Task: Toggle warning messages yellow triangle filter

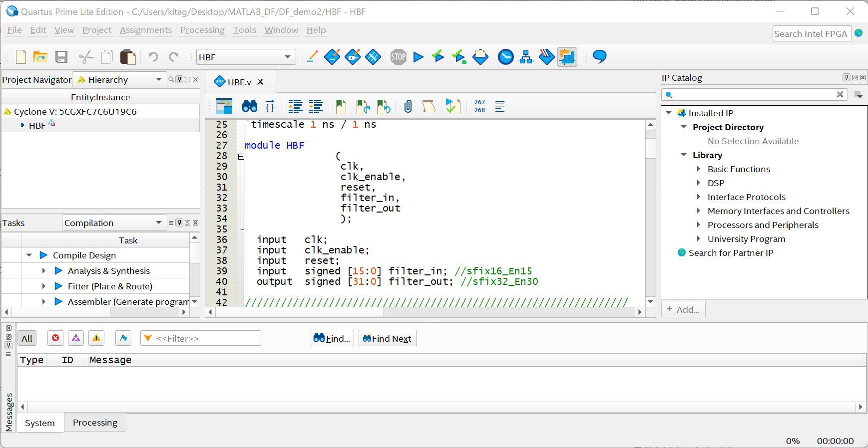Action: [96, 338]
